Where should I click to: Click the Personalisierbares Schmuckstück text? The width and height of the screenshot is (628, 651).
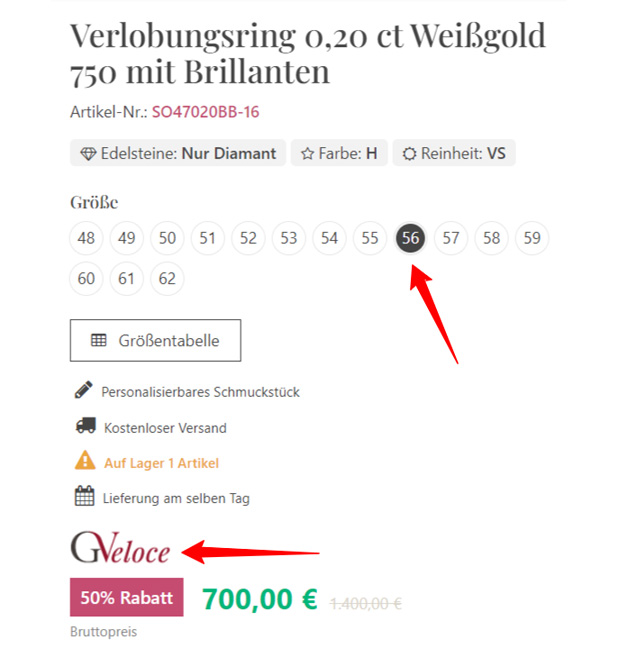tap(200, 392)
